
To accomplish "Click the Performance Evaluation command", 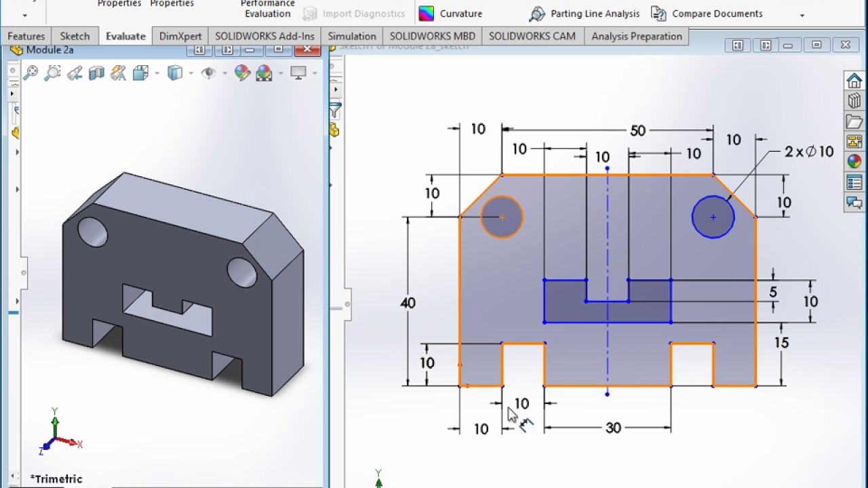I will tap(267, 9).
